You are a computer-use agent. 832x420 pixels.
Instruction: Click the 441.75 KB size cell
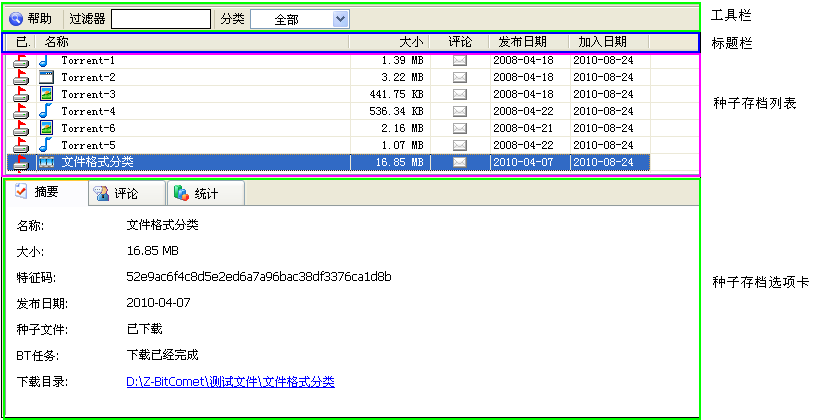coord(396,94)
